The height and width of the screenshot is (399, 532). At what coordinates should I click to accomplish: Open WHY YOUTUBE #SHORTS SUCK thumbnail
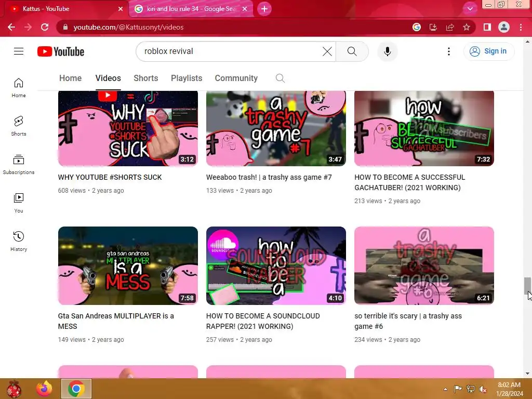[x=128, y=128]
